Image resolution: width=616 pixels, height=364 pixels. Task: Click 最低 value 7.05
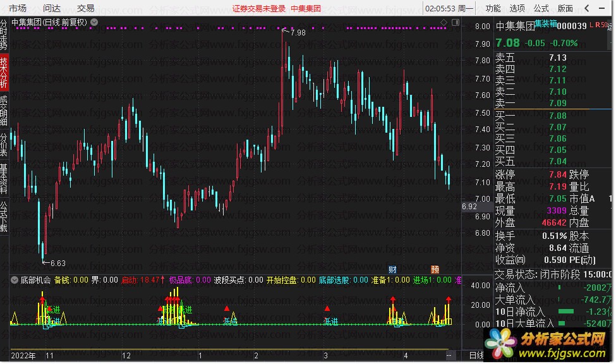pyautogui.click(x=557, y=198)
